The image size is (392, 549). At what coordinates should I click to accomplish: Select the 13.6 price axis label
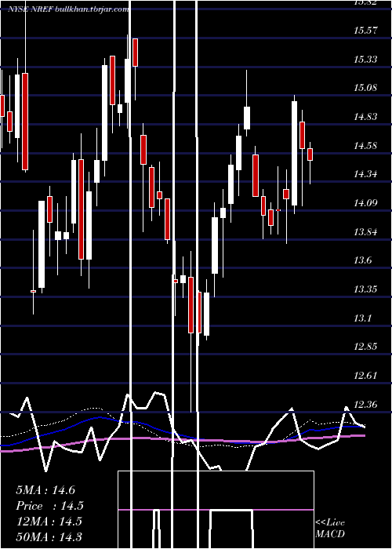pos(363,260)
